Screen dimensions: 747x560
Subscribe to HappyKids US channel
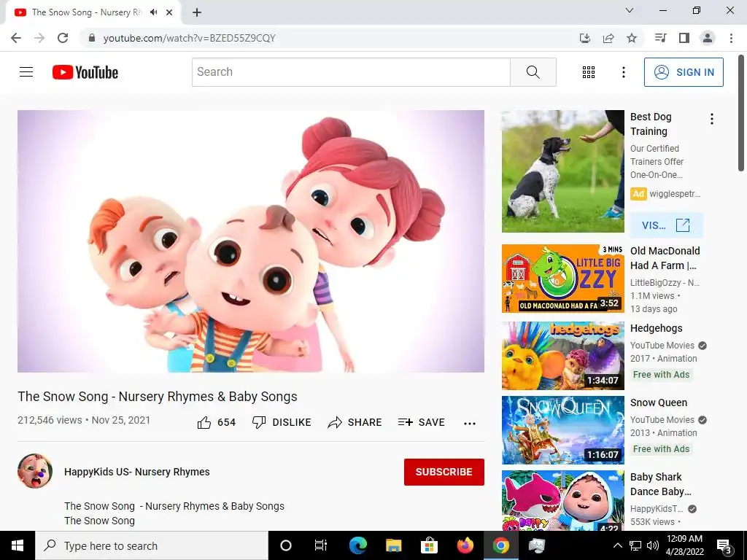(444, 472)
